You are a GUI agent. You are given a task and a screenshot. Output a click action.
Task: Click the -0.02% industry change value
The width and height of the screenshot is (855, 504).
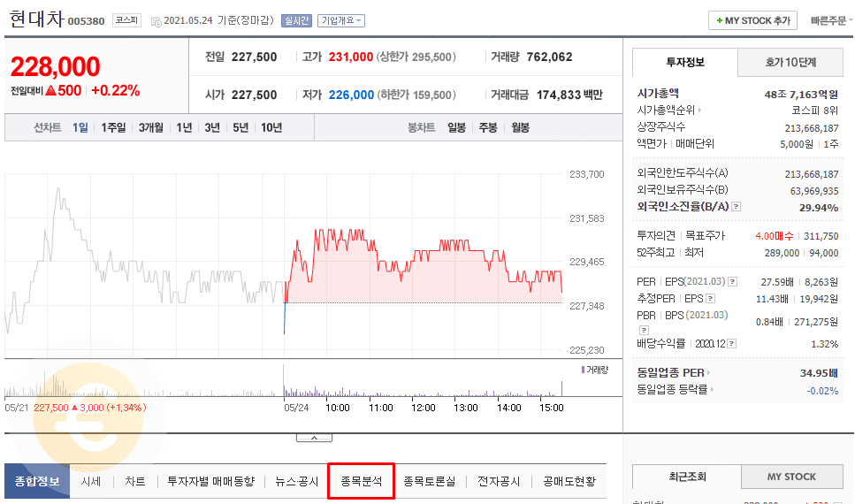[x=822, y=391]
